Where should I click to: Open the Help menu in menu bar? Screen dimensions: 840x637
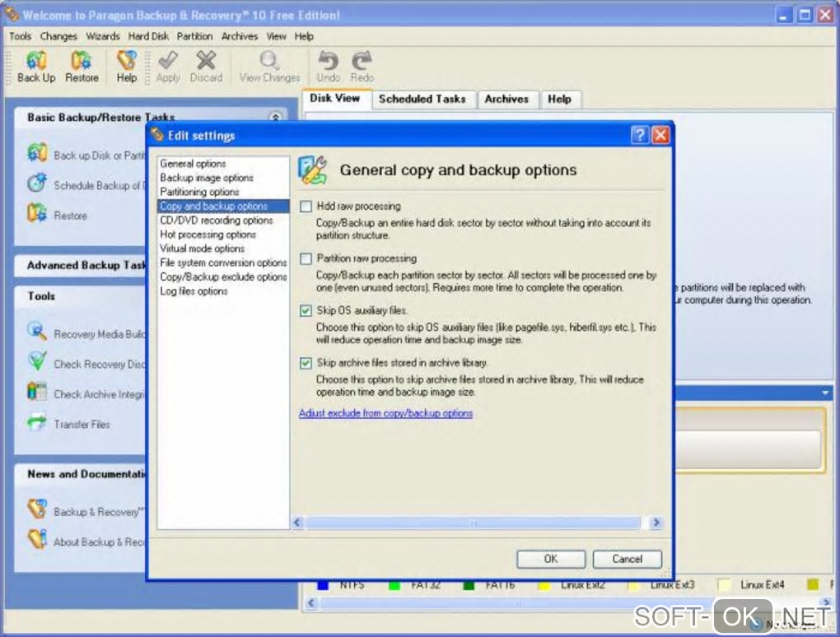point(304,36)
